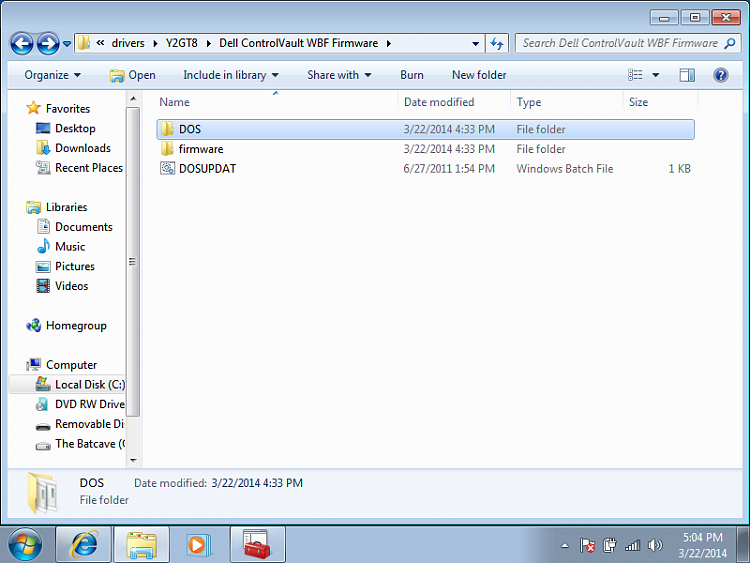The height and width of the screenshot is (563, 750).
Task: Open volume speaker tray icon
Action: click(655, 545)
